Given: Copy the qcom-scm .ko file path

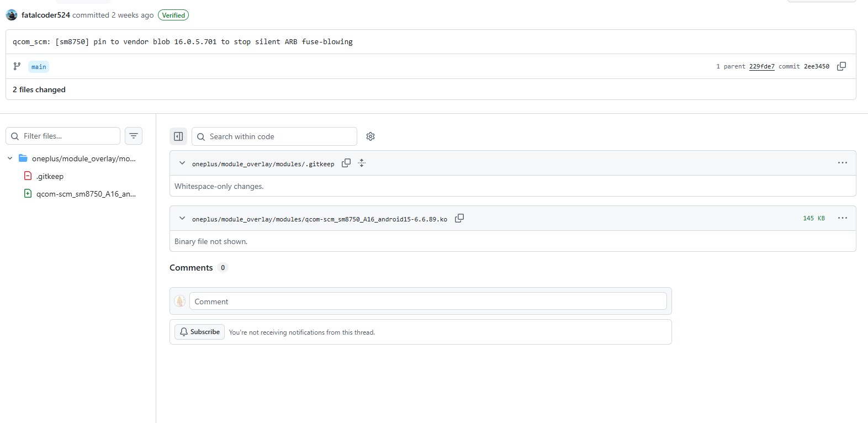Looking at the screenshot, I should click(459, 218).
